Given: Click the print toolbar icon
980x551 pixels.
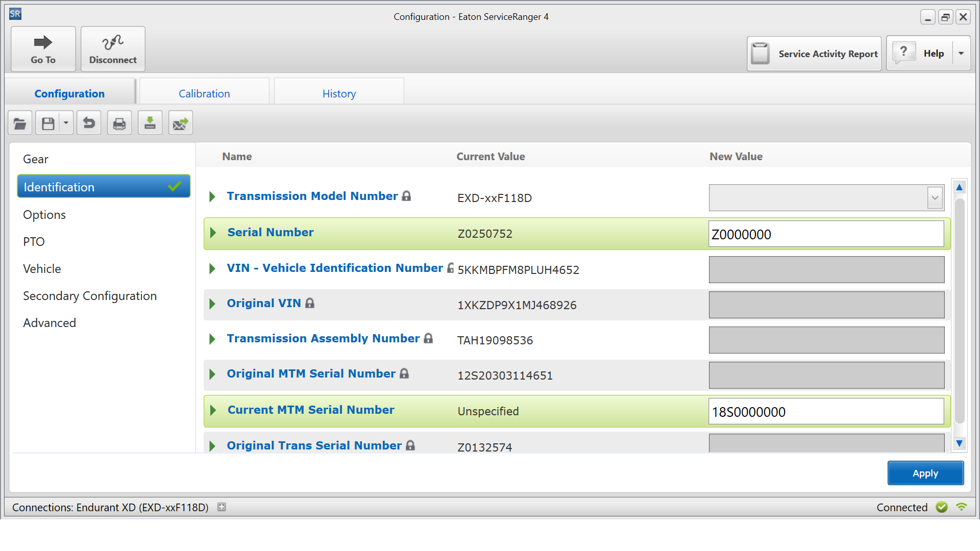Looking at the screenshot, I should pyautogui.click(x=119, y=123).
